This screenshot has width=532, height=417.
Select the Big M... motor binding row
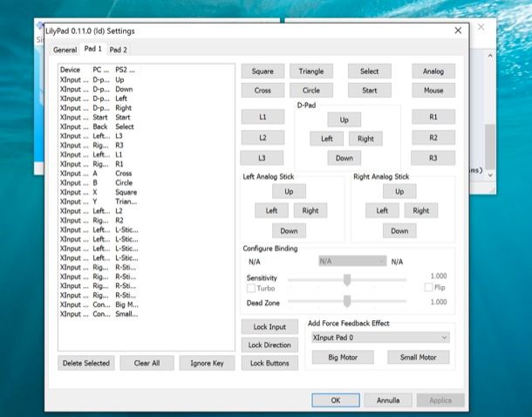click(147, 304)
